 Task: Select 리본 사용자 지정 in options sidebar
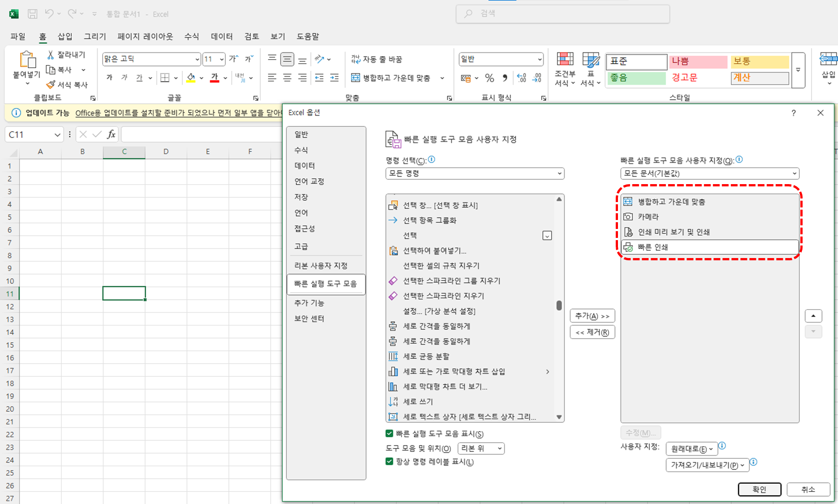(326, 266)
